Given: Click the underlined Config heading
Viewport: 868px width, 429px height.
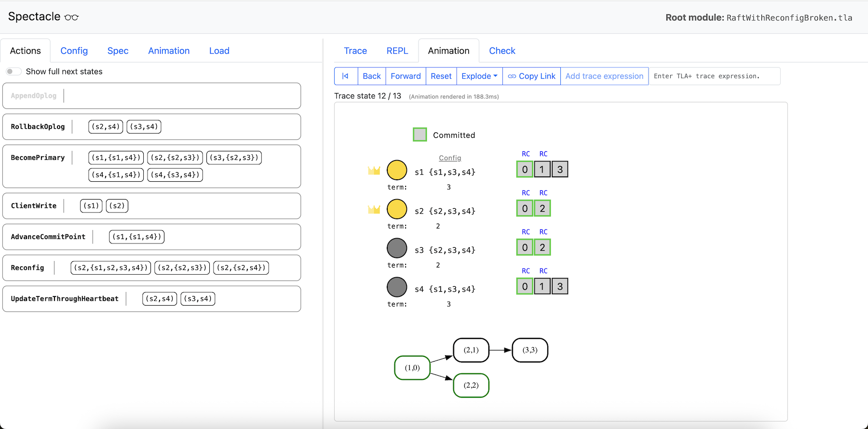Looking at the screenshot, I should (450, 158).
